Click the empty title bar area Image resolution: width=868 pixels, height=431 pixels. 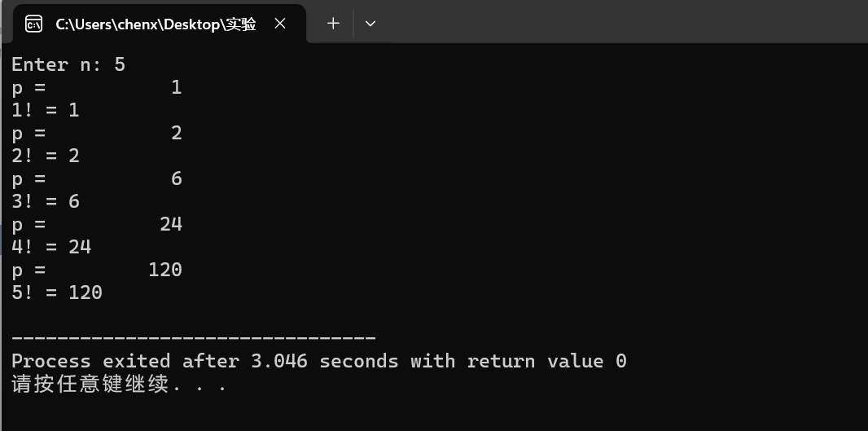tap(625, 21)
